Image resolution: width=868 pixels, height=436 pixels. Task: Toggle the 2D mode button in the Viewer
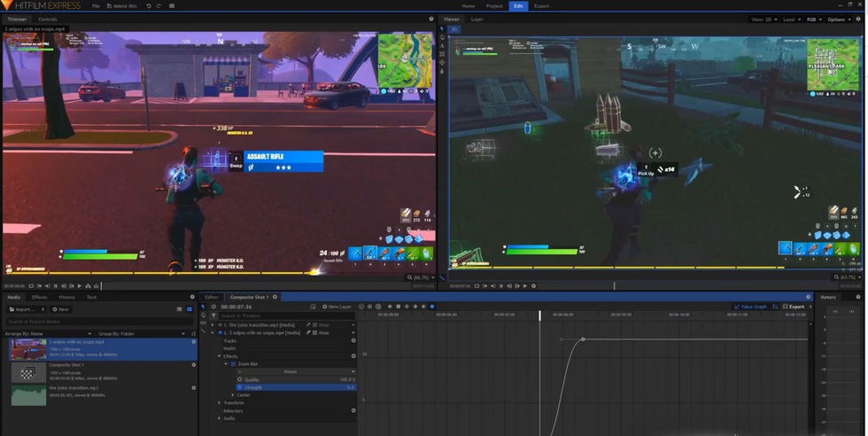pos(453,29)
